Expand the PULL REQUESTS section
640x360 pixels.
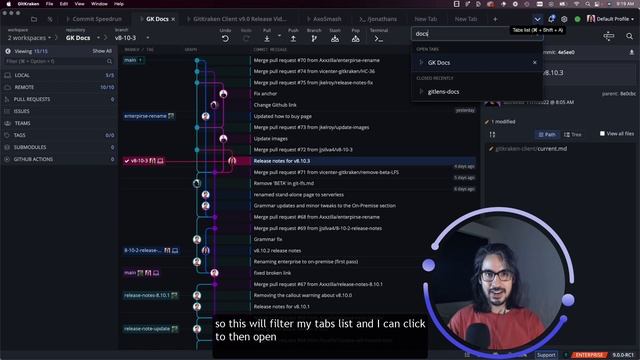[59, 99]
